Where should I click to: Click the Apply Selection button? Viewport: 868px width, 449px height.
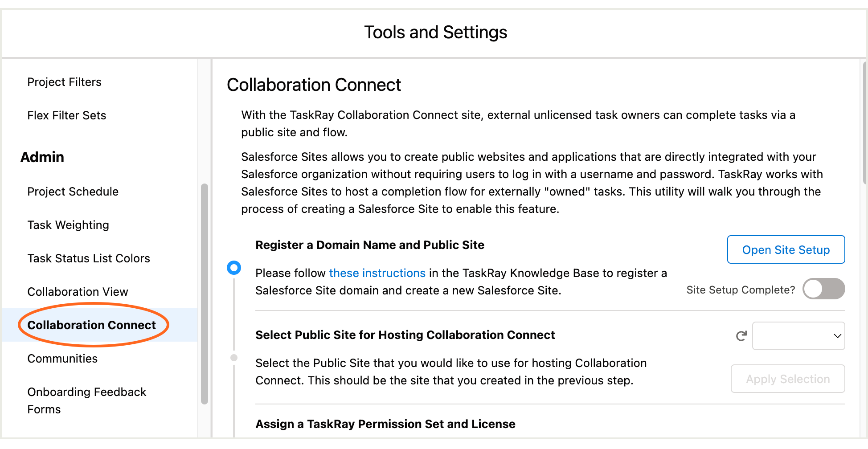tap(788, 379)
